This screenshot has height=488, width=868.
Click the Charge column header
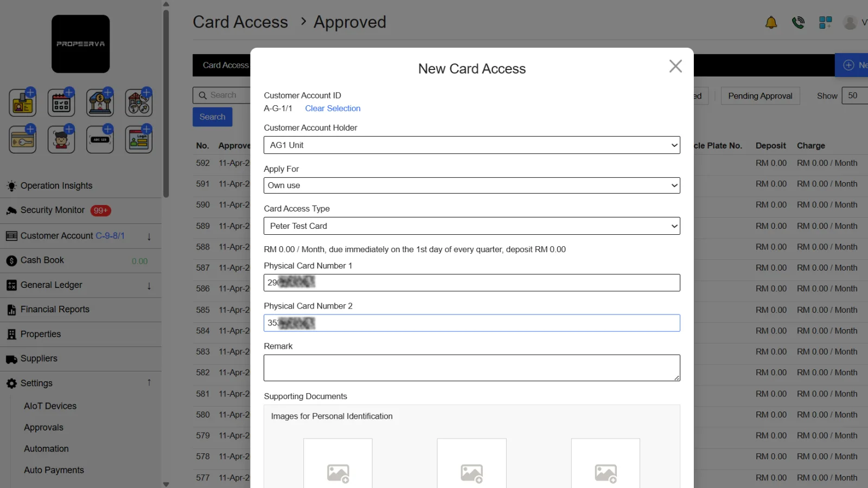810,146
